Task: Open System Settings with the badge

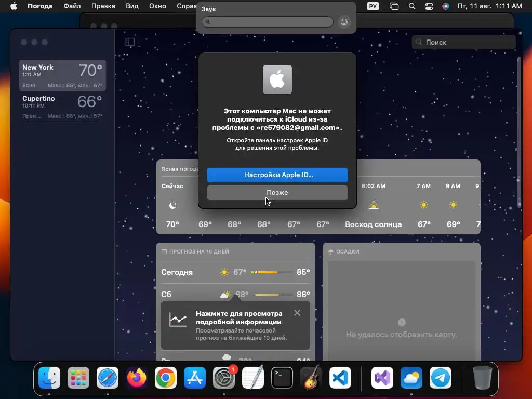Action: [224, 377]
